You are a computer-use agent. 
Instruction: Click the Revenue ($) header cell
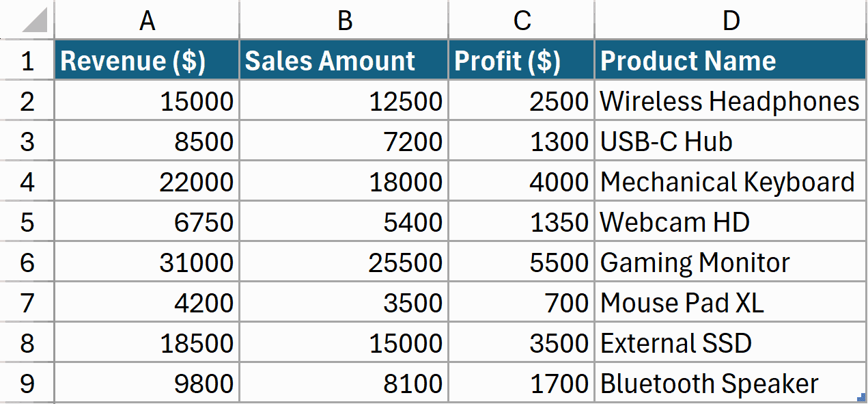point(146,60)
